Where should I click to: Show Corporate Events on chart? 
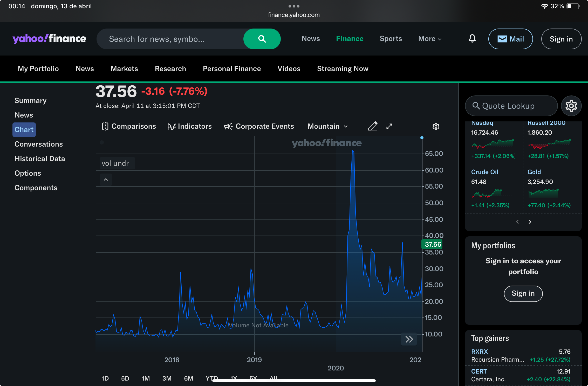point(259,126)
